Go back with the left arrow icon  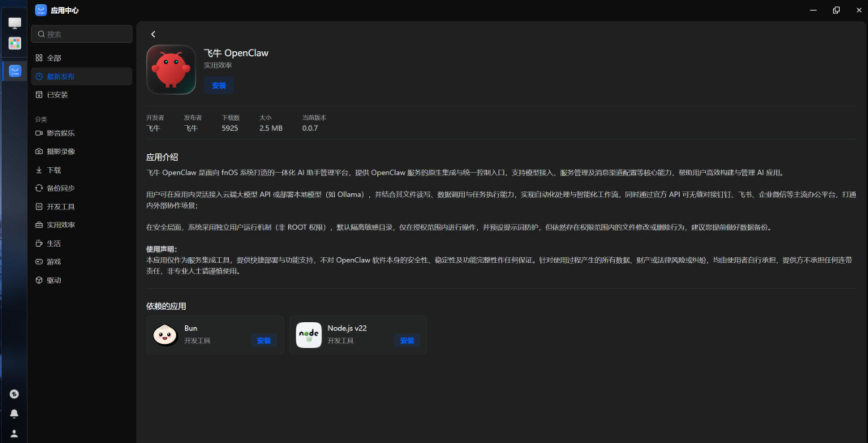point(153,34)
